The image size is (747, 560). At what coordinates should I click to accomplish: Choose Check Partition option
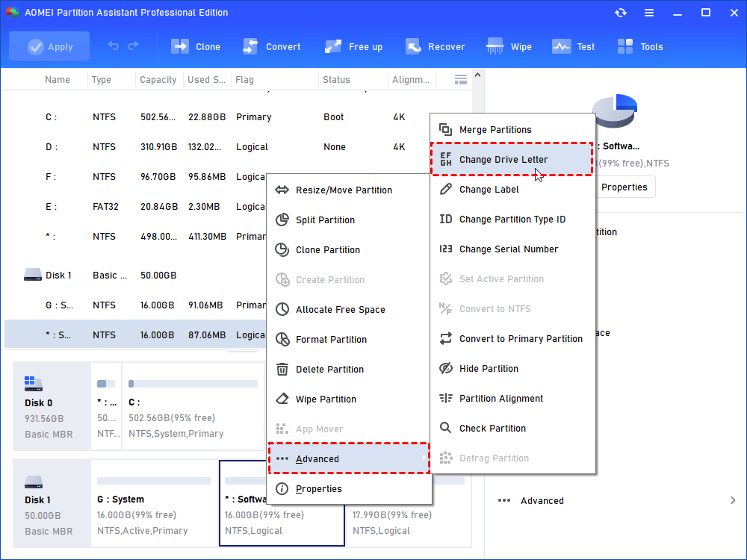(512, 428)
